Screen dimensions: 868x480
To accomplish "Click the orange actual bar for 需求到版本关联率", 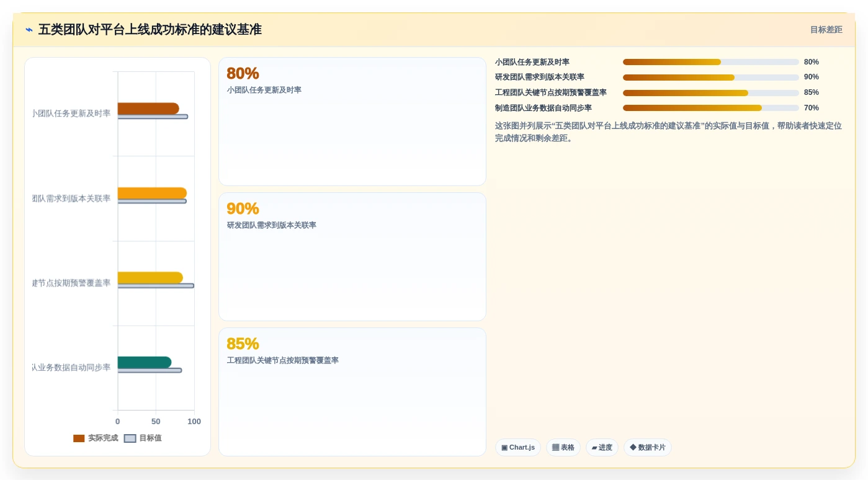I will pos(152,193).
